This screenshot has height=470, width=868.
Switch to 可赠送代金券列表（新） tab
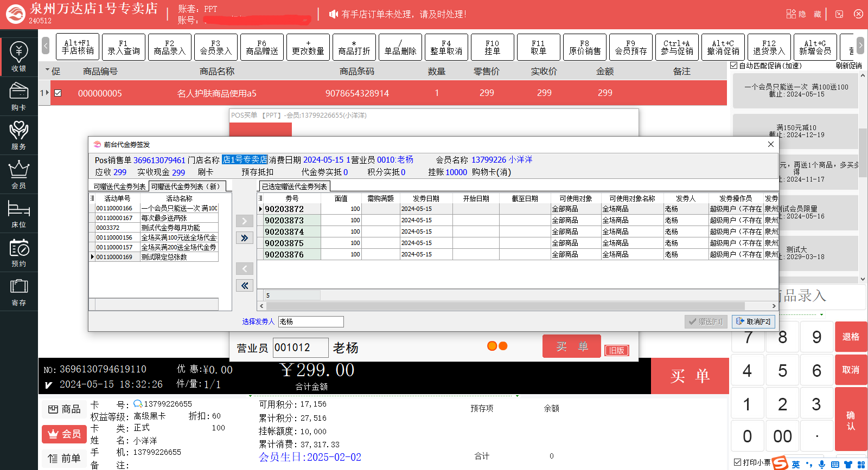(x=187, y=186)
